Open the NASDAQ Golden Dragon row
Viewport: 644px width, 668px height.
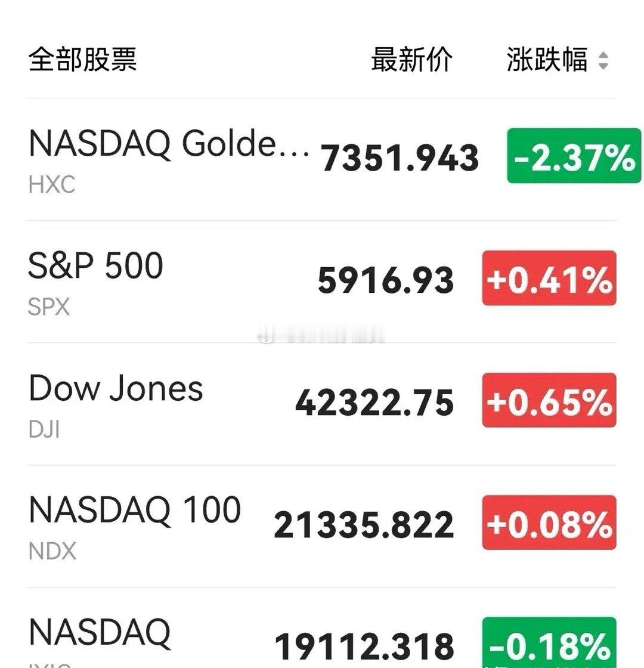[x=322, y=159]
